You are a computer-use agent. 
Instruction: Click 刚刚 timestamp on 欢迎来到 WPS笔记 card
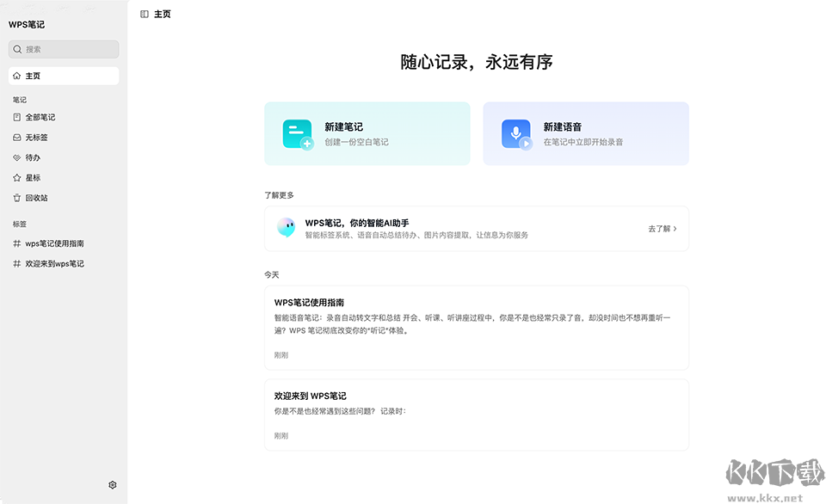tap(281, 436)
